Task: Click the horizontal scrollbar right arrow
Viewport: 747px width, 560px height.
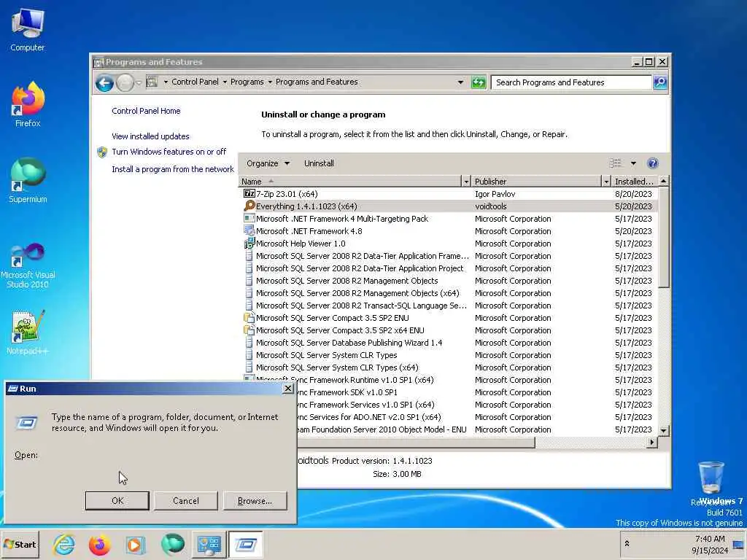Action: (651, 443)
